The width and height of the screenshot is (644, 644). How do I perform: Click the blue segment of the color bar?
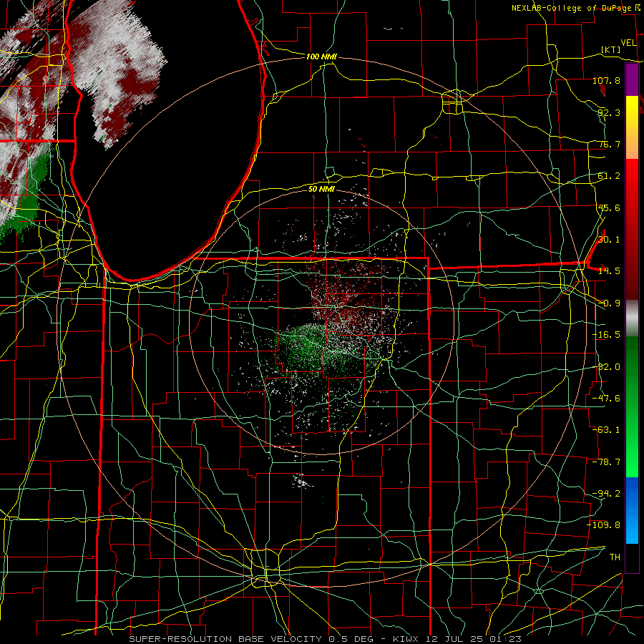632,510
